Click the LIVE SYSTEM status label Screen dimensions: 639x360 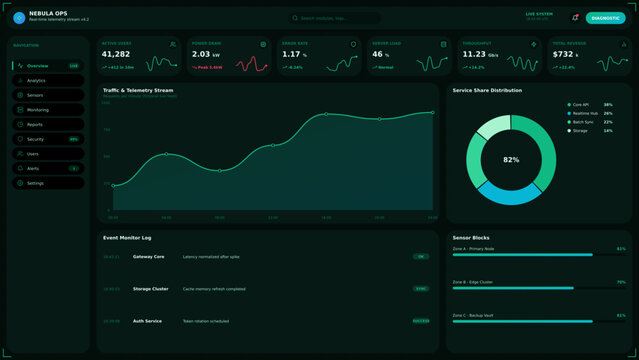coord(539,14)
